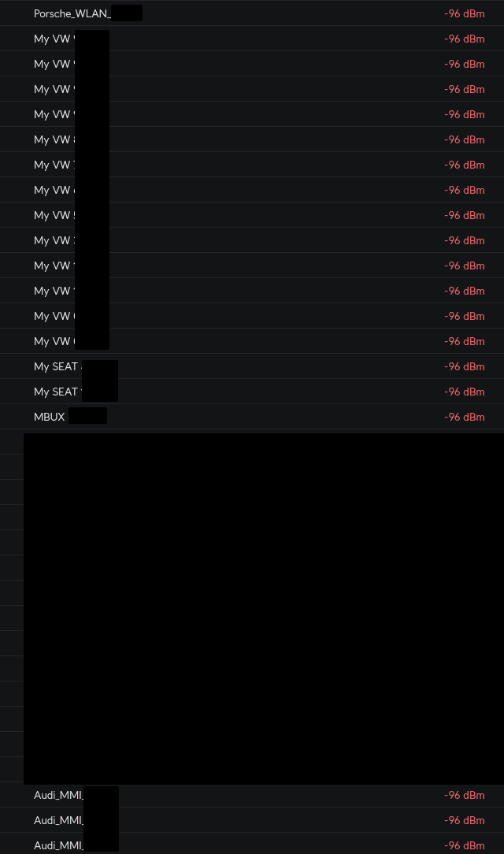Open the seventh My VW network entry
Viewport: 504px width, 854px height.
click(53, 190)
